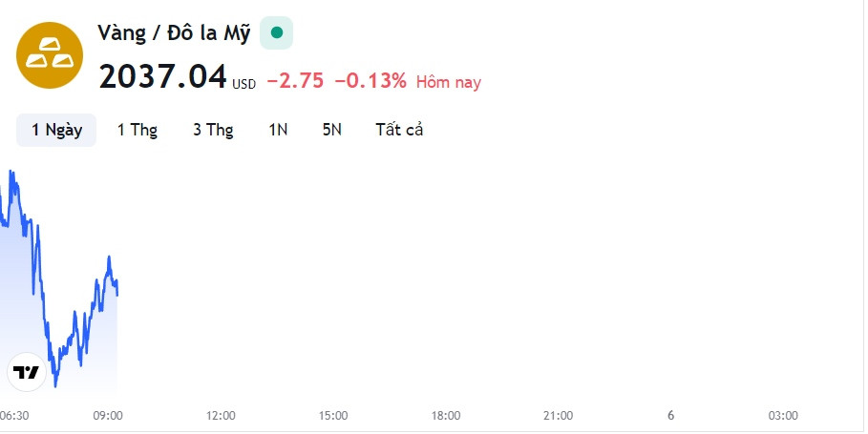868x434 pixels.
Task: Click the −2.75 price change
Action: click(296, 81)
